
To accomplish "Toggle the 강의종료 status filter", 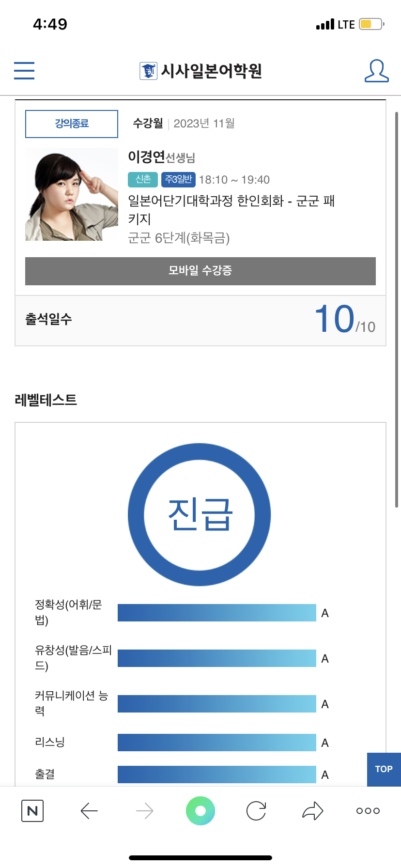I will tap(71, 124).
